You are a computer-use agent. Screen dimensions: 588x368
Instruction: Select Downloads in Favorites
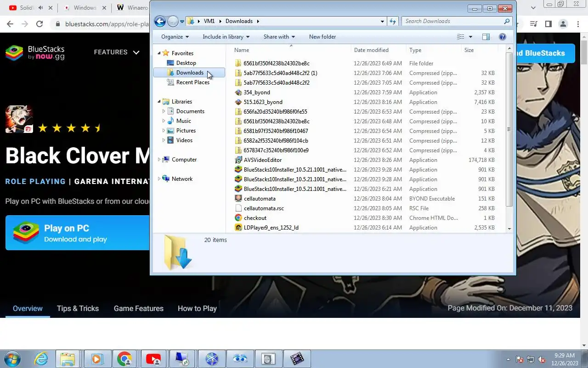189,73
